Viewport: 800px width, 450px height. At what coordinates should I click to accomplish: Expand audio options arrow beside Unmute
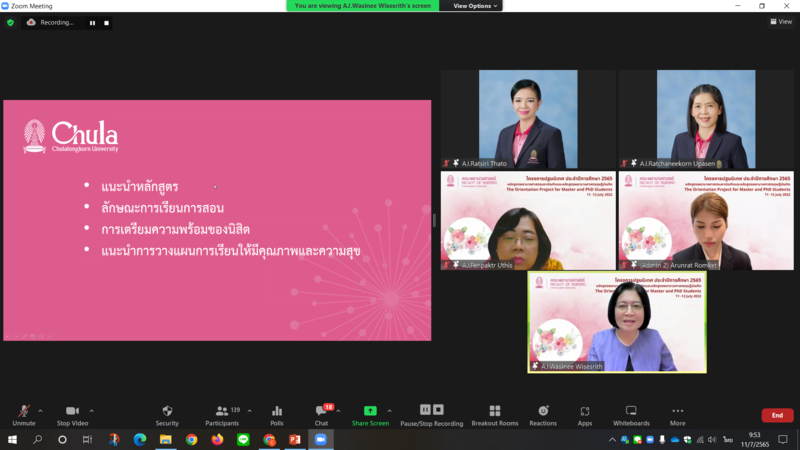click(41, 410)
